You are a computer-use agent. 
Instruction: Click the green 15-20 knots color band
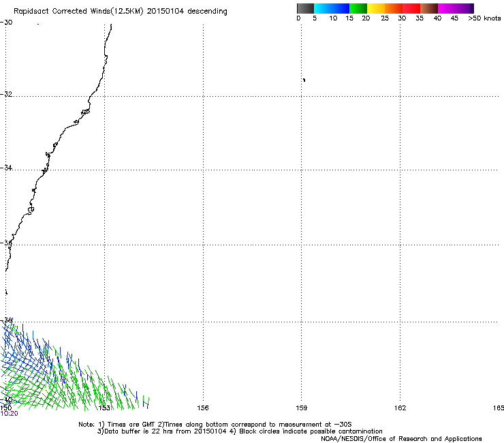pyautogui.click(x=358, y=8)
